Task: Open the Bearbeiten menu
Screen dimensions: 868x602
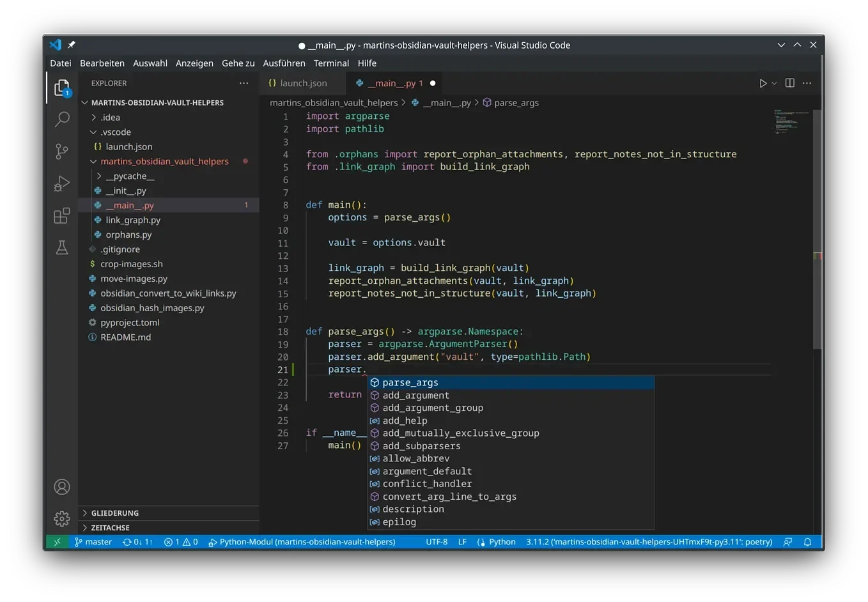Action: pos(102,63)
